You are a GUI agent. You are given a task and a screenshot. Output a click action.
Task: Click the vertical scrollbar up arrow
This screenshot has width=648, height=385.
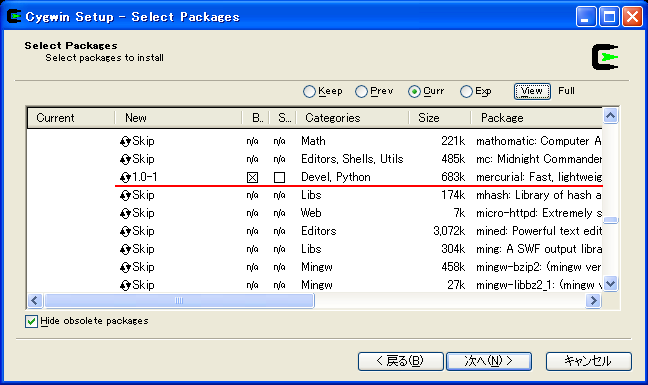coord(610,116)
